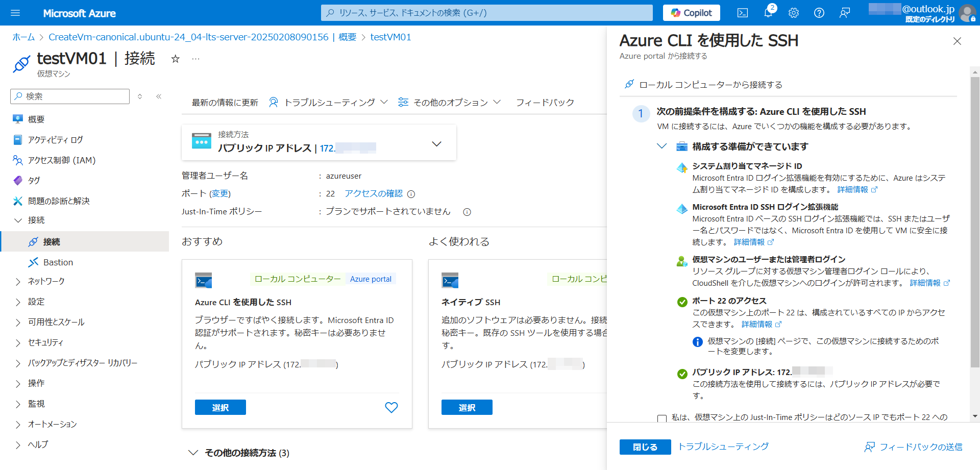
Task: Open portal settings gear icon
Action: (x=794, y=13)
